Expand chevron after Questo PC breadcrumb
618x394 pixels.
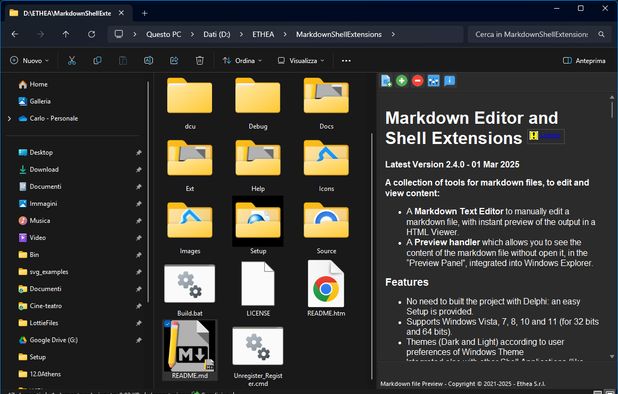pyautogui.click(x=192, y=34)
